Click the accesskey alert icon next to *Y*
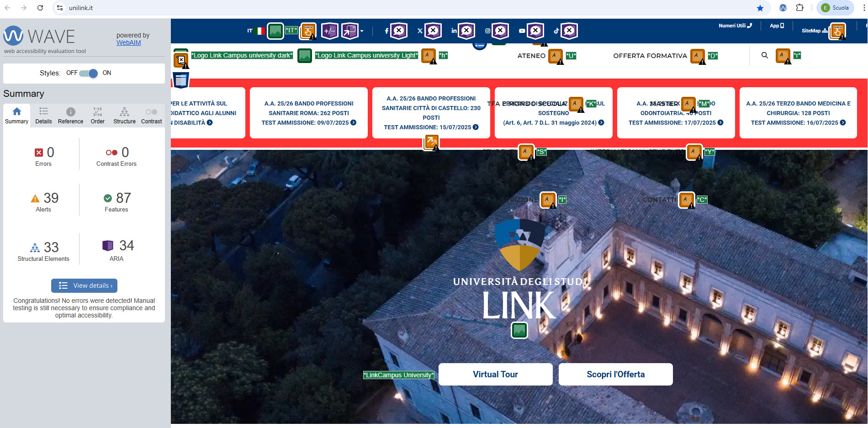Image resolution: width=868 pixels, height=428 pixels. tap(694, 152)
